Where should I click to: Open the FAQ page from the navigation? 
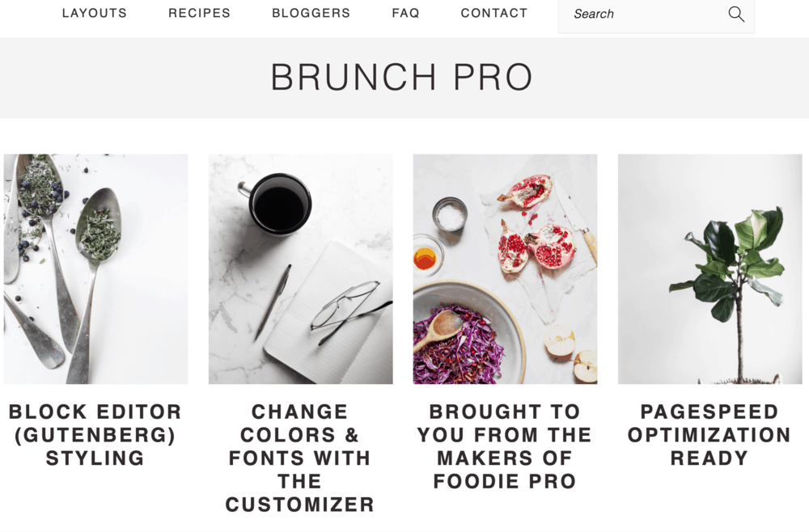click(x=404, y=13)
